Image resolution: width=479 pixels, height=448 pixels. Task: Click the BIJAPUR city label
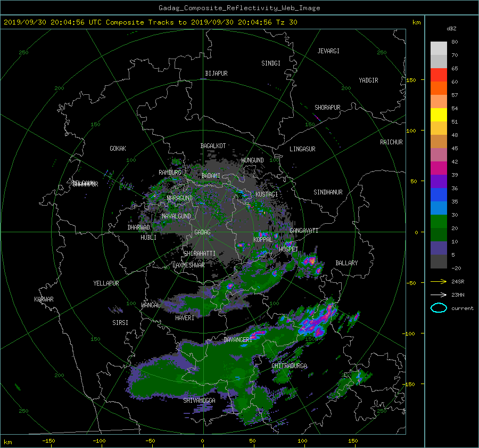point(216,74)
